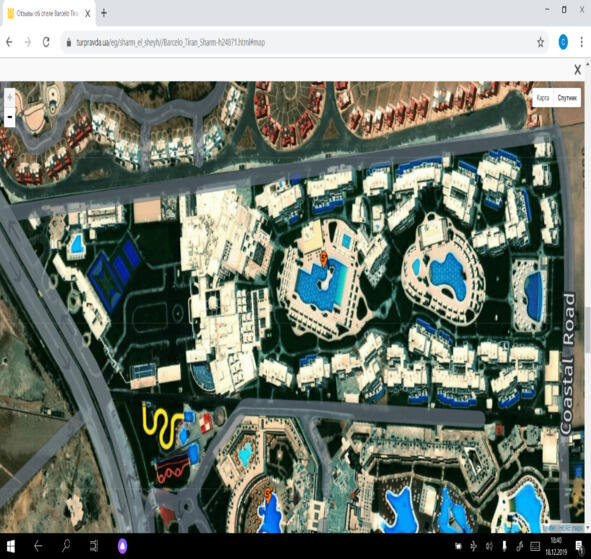Zoom in the map with plus button
591x559 pixels.
coord(10,98)
